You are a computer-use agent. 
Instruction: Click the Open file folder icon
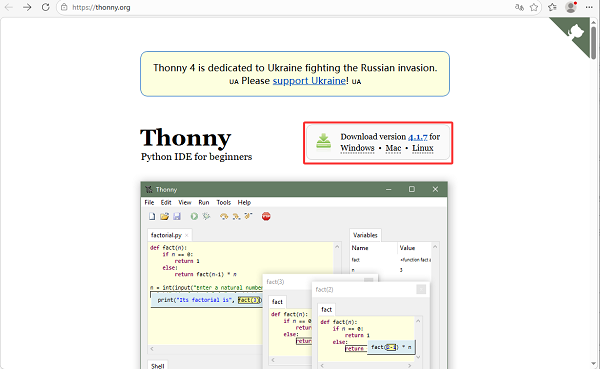tap(165, 217)
